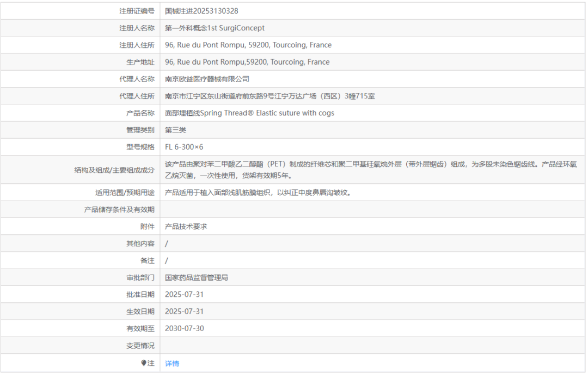This screenshot has width=588, height=373.
Task: Click the 审批部门 label
Action: (x=140, y=277)
